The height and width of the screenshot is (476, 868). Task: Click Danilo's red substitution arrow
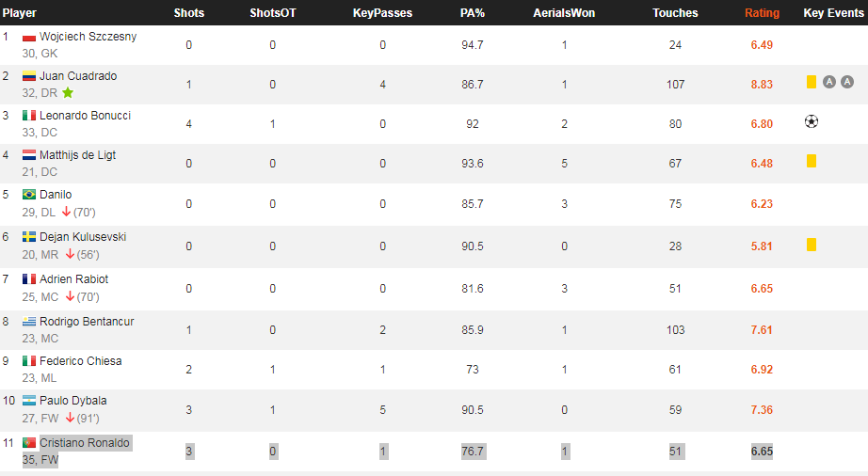tap(67, 212)
